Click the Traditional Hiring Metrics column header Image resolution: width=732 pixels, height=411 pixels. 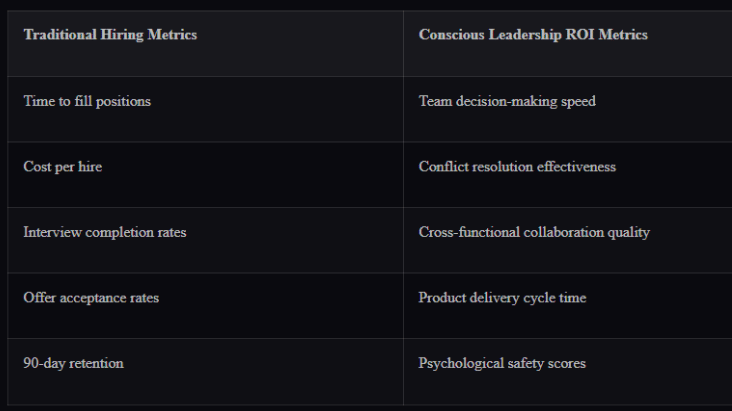click(110, 35)
